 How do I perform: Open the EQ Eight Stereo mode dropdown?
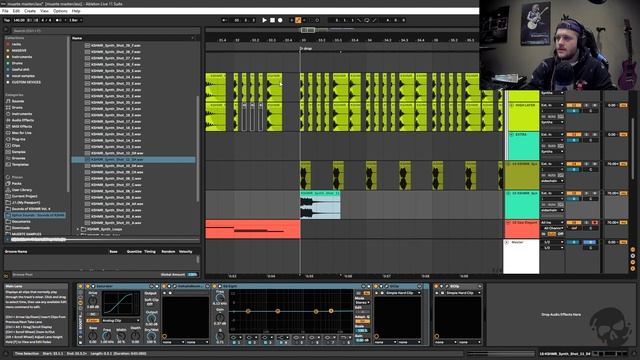362,302
